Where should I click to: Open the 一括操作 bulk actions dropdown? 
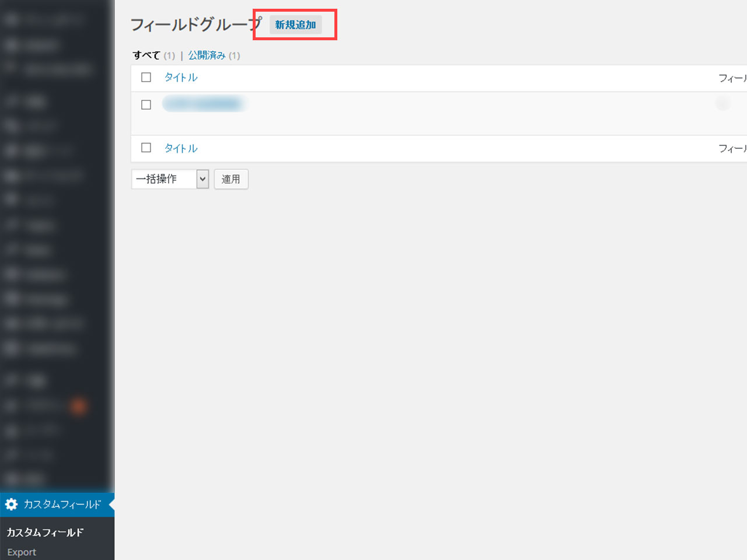click(170, 179)
